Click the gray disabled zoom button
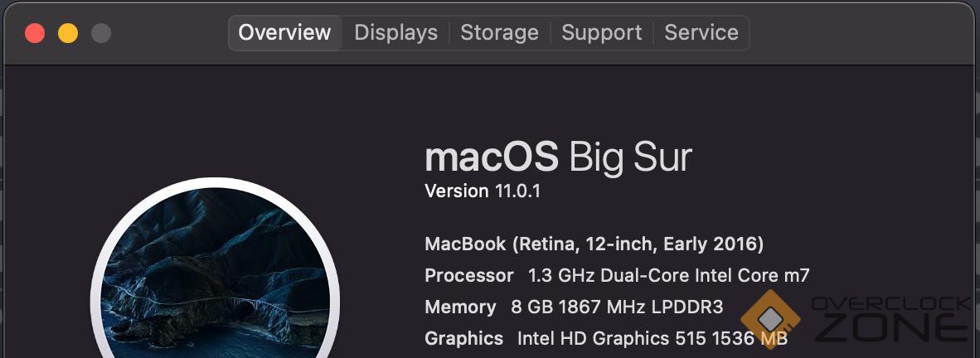980x358 pixels. coord(101,33)
